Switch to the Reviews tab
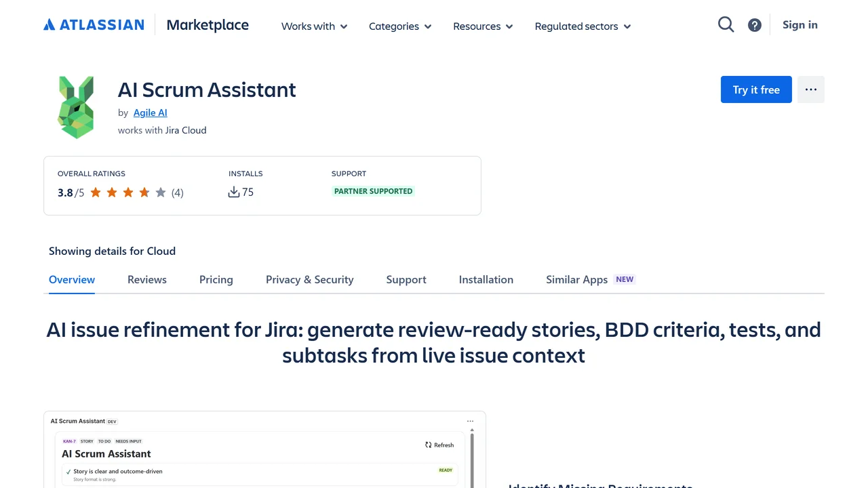This screenshot has width=868, height=488. click(x=147, y=279)
